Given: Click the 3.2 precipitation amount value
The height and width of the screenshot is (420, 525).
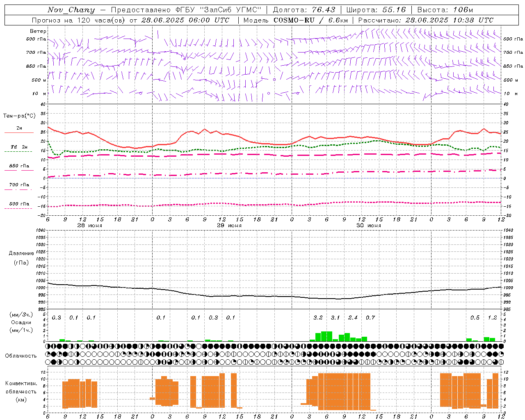Looking at the screenshot, I should (x=318, y=318).
